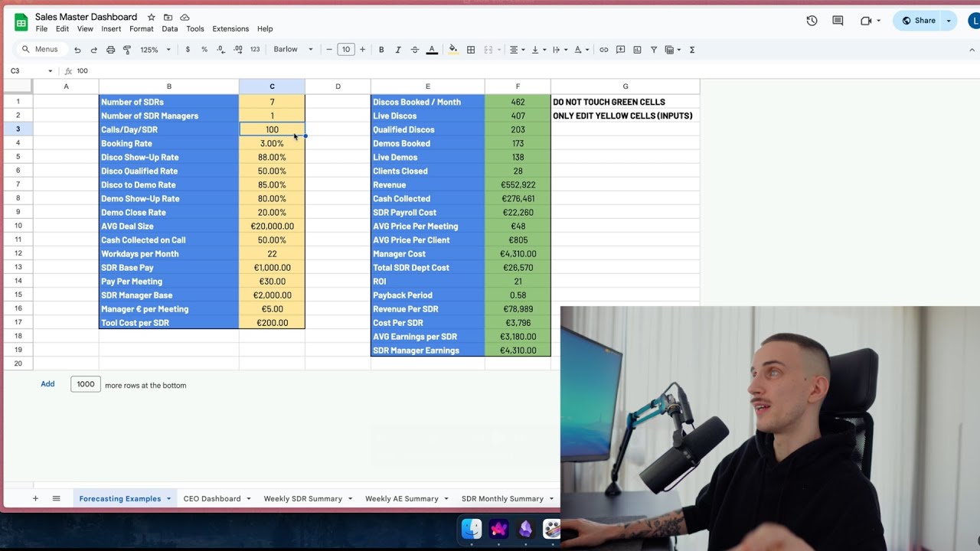Screen dimensions: 980x551
Task: Toggle Bold formatting
Action: coord(381,50)
